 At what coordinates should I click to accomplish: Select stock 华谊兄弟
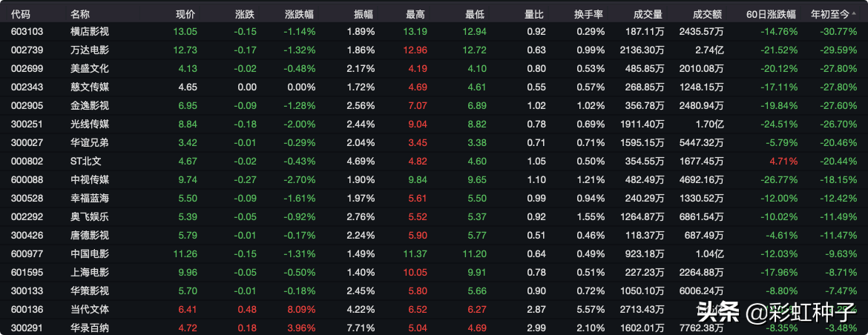point(90,142)
